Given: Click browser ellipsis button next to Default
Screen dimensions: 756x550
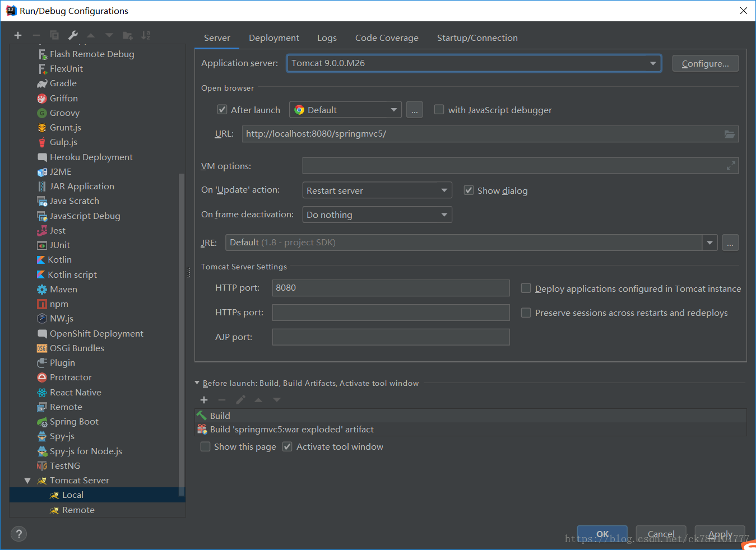Looking at the screenshot, I should coord(414,110).
